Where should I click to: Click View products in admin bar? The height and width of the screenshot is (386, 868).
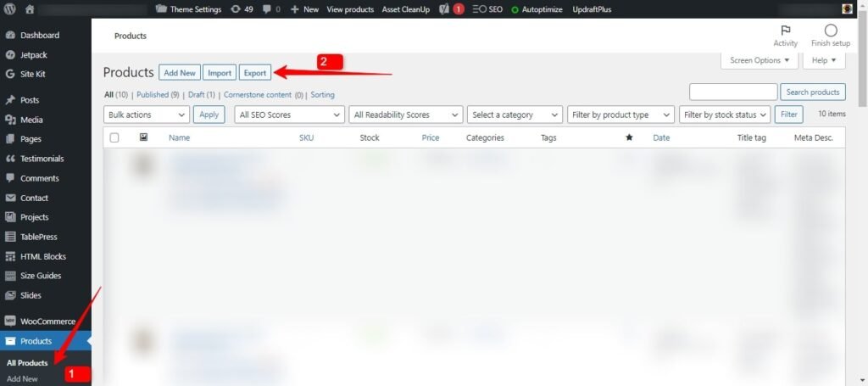(x=350, y=9)
